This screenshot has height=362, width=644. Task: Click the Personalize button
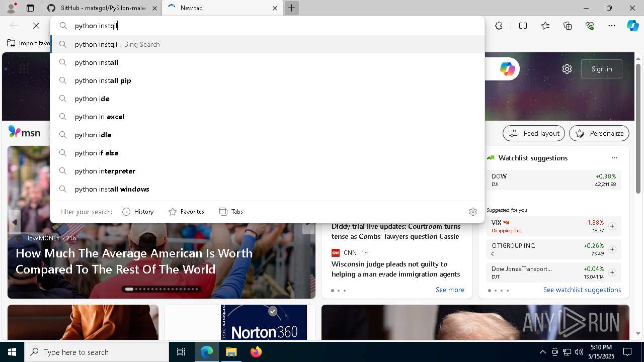tap(599, 133)
